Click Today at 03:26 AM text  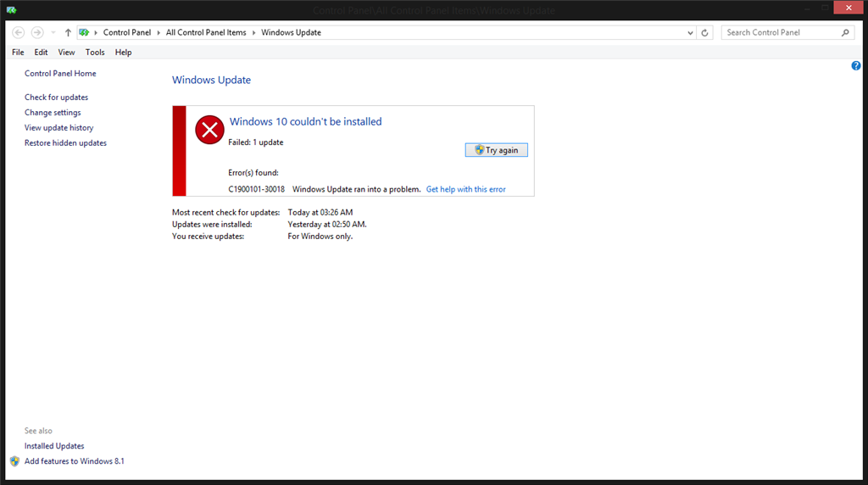click(x=320, y=212)
